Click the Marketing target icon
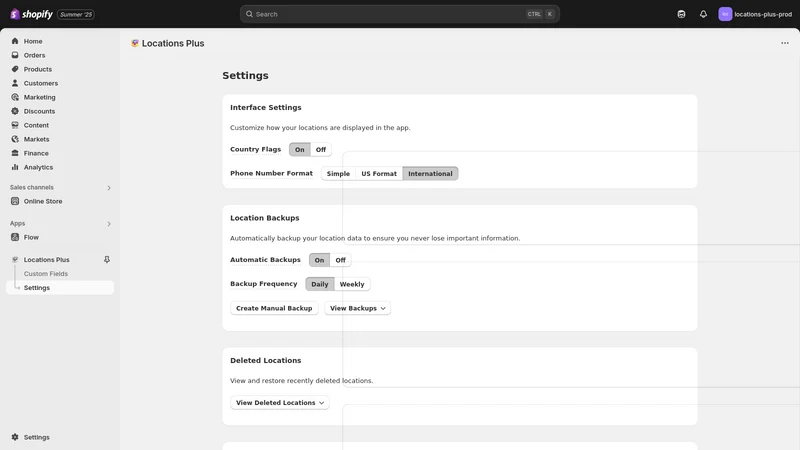Image resolution: width=800 pixels, height=450 pixels. pyautogui.click(x=15, y=97)
